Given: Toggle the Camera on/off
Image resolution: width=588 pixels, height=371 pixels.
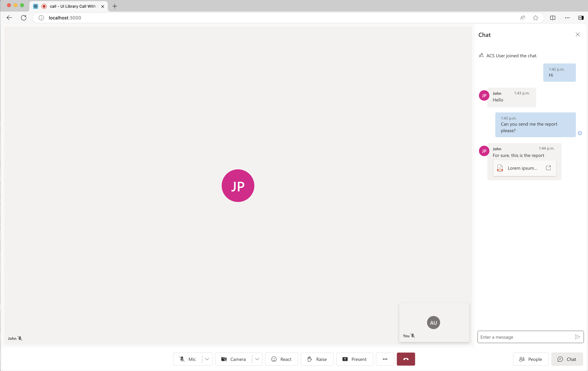Looking at the screenshot, I should click(234, 359).
